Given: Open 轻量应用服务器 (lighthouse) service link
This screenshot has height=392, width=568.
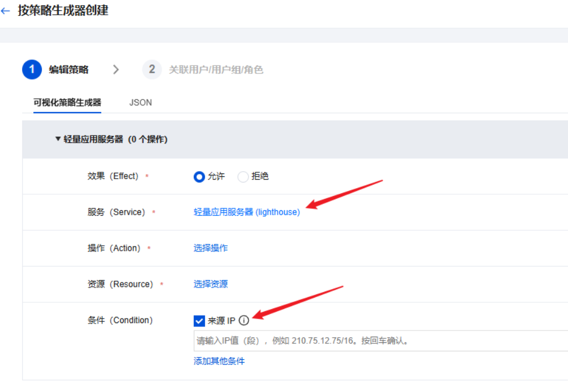Looking at the screenshot, I should tap(246, 212).
